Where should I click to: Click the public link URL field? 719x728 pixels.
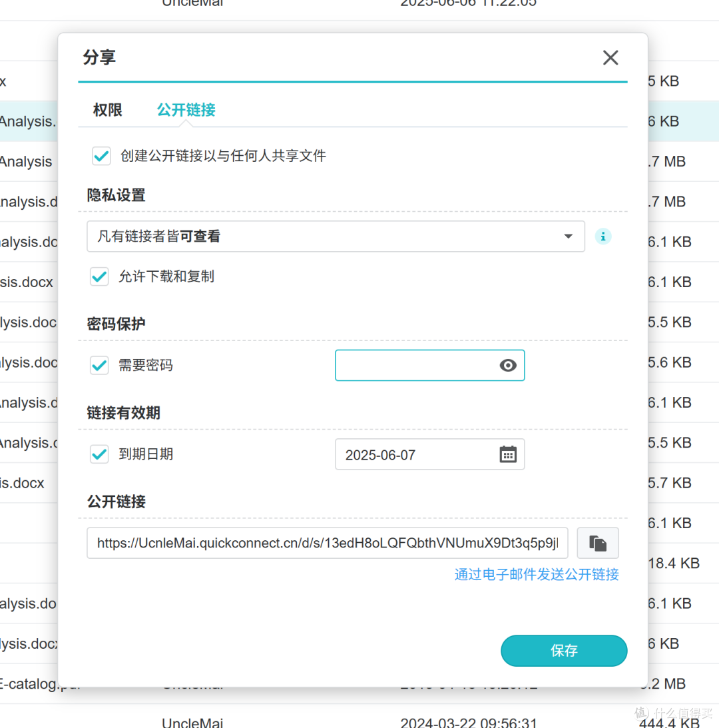pos(328,544)
